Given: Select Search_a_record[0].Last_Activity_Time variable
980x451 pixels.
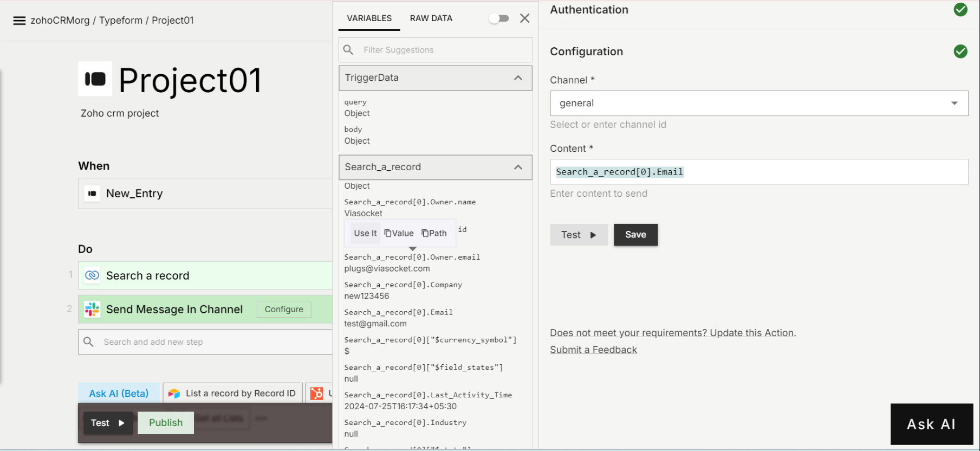Looking at the screenshot, I should pyautogui.click(x=428, y=395).
